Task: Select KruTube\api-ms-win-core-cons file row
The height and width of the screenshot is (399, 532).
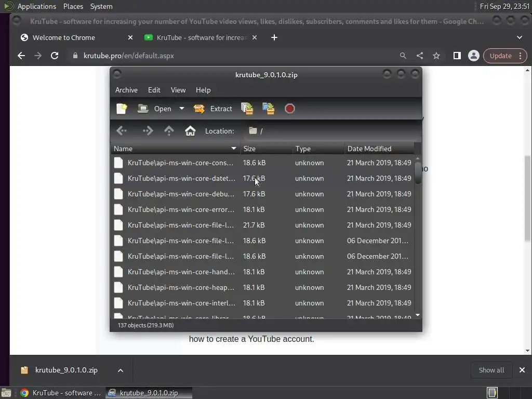Action: pos(262,163)
